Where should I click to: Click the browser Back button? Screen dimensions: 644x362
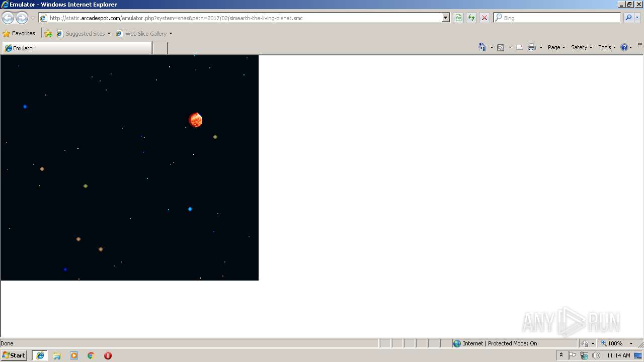[x=8, y=18]
